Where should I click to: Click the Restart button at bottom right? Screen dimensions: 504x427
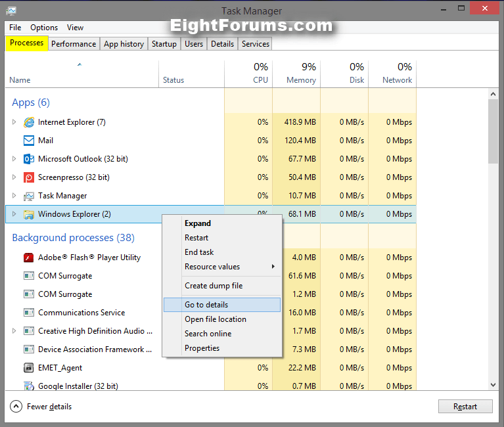point(465,407)
